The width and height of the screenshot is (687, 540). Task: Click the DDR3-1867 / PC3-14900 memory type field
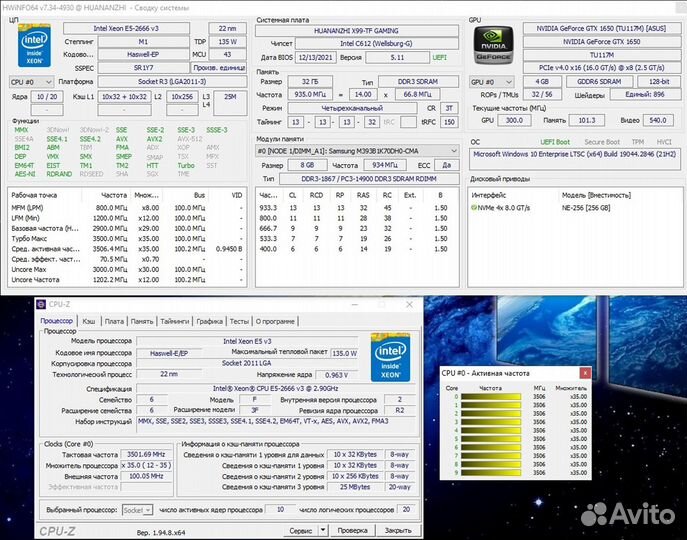pos(369,179)
